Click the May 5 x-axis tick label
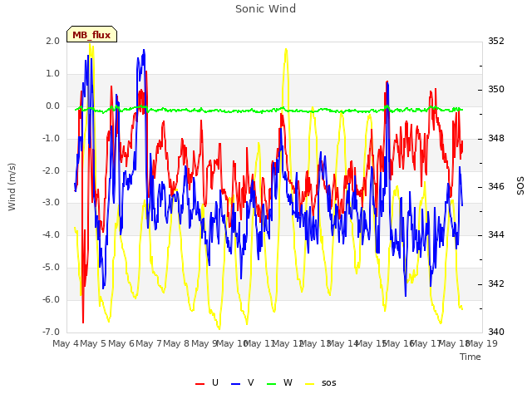The height and width of the screenshot is (399, 532). [x=93, y=343]
